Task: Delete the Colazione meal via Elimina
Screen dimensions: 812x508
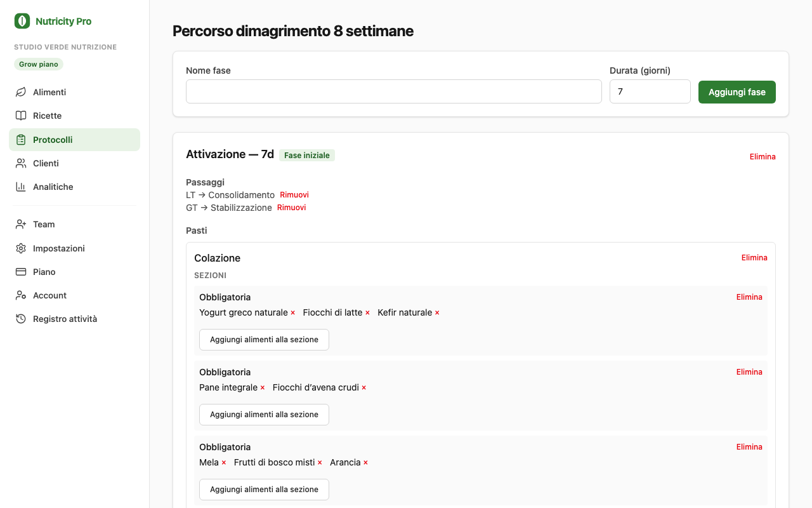Action: (754, 258)
